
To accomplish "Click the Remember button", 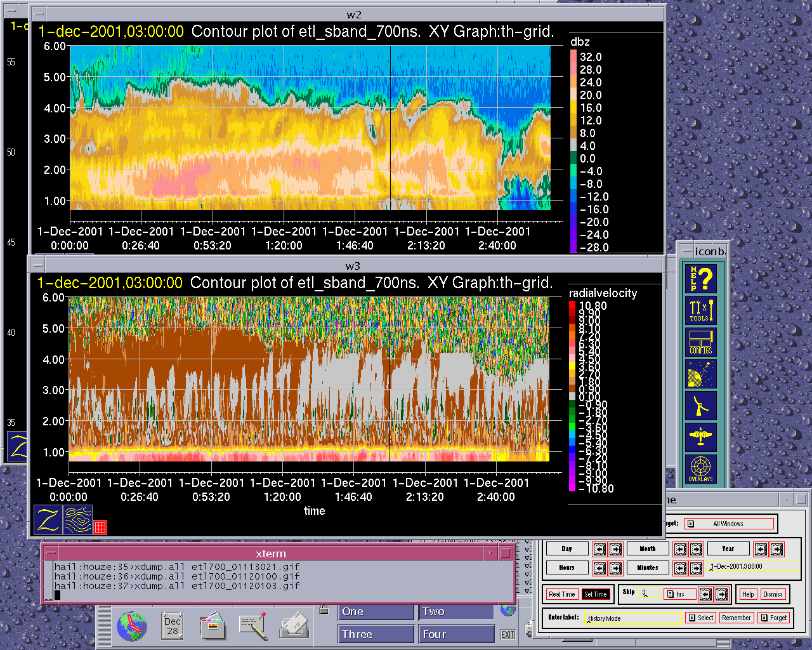I will point(736,618).
